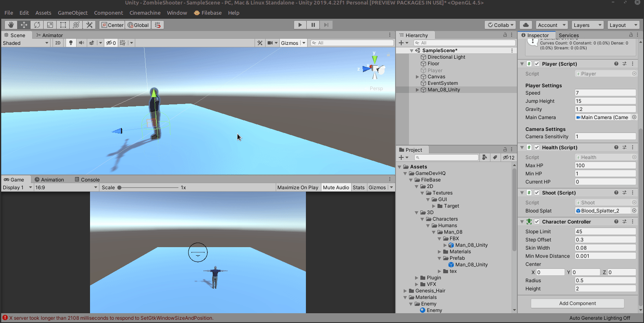Select the Hand tool

(11, 25)
